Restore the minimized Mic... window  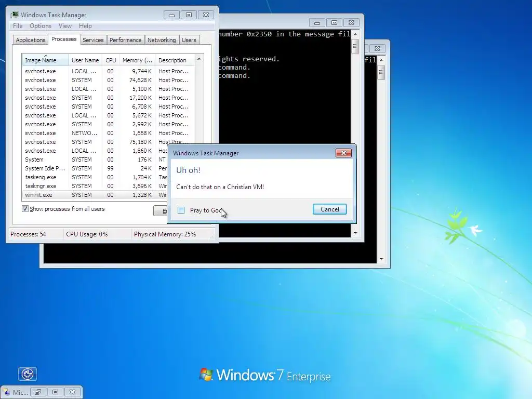pos(38,392)
